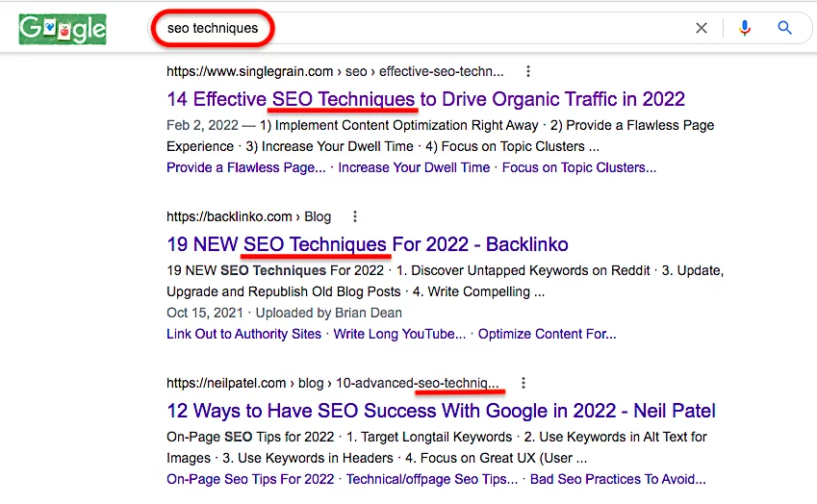Click the singlegrain.com URL breadcrumb
The height and width of the screenshot is (504, 817).
point(335,71)
